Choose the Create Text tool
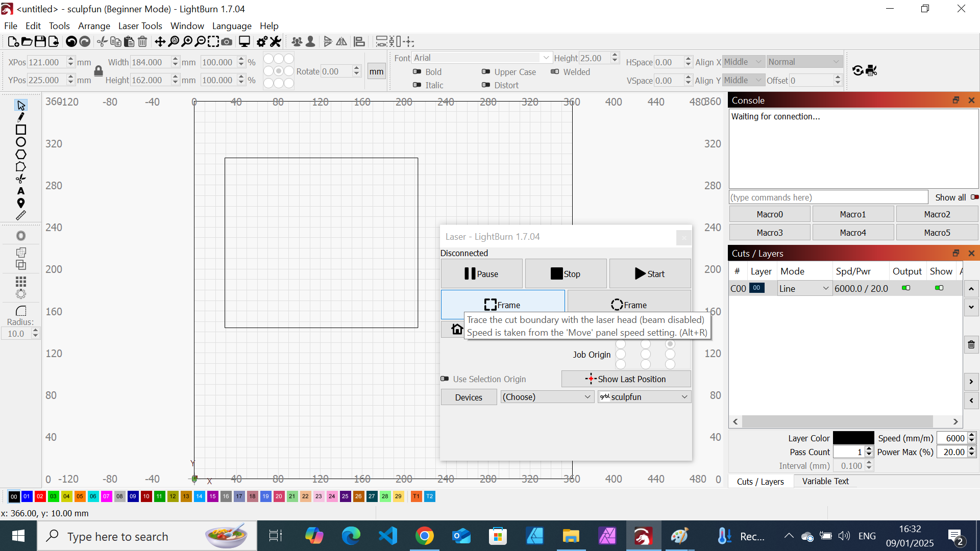 21,191
